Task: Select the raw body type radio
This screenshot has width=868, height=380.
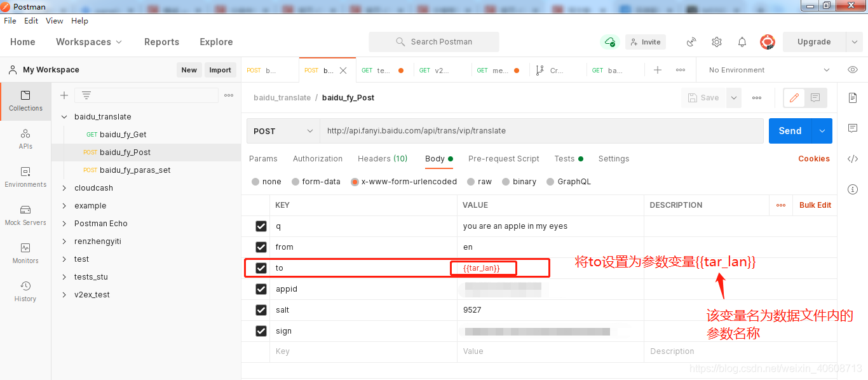Action: [471, 182]
